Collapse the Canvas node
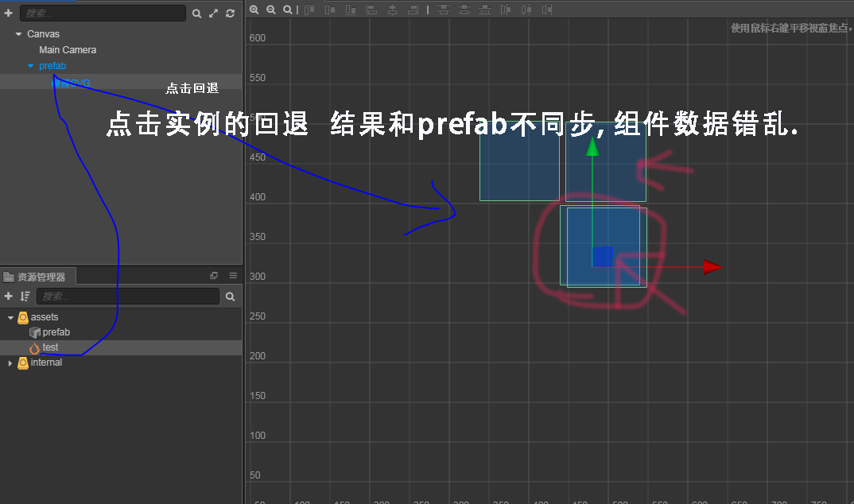The width and height of the screenshot is (854, 504). point(18,33)
